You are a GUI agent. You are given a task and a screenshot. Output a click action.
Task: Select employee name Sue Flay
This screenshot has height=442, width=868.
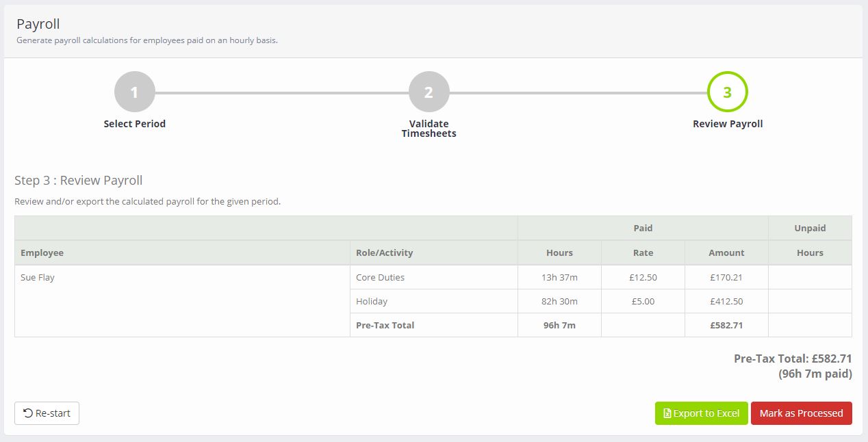coord(38,277)
